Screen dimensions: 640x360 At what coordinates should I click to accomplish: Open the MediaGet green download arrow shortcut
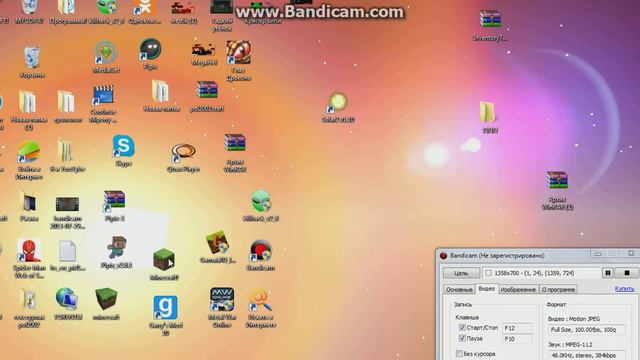(106, 53)
